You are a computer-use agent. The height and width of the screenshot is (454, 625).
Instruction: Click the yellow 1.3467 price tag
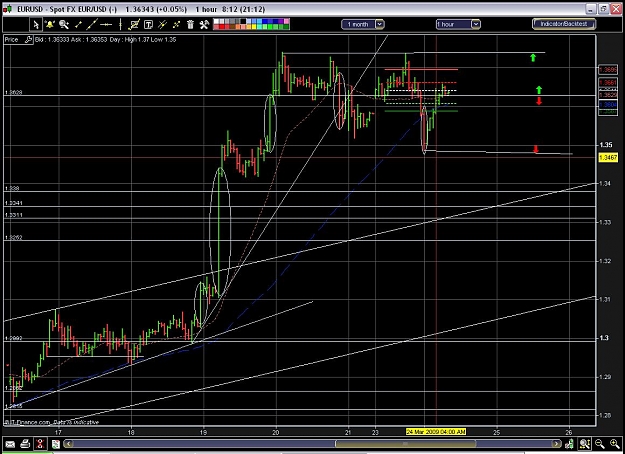point(608,158)
